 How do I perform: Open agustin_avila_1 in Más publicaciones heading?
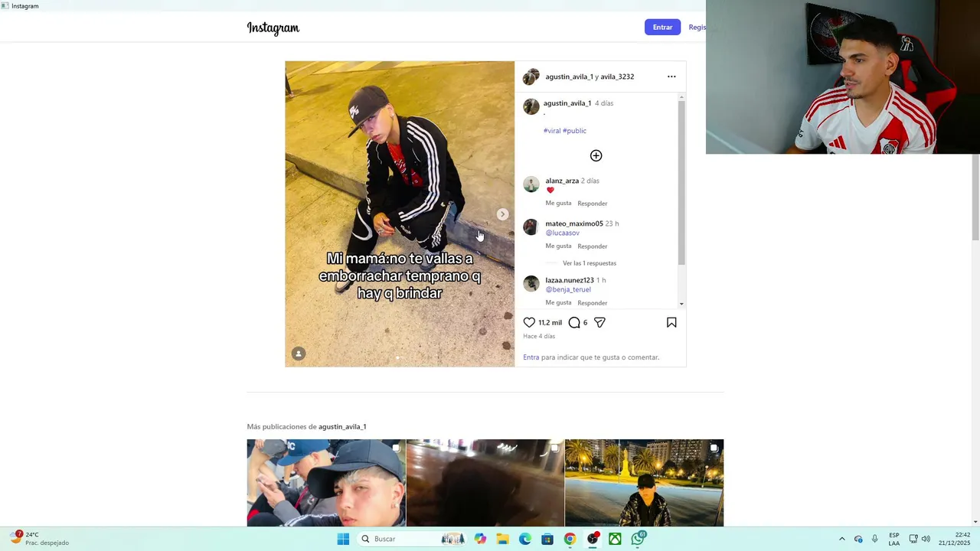point(342,427)
